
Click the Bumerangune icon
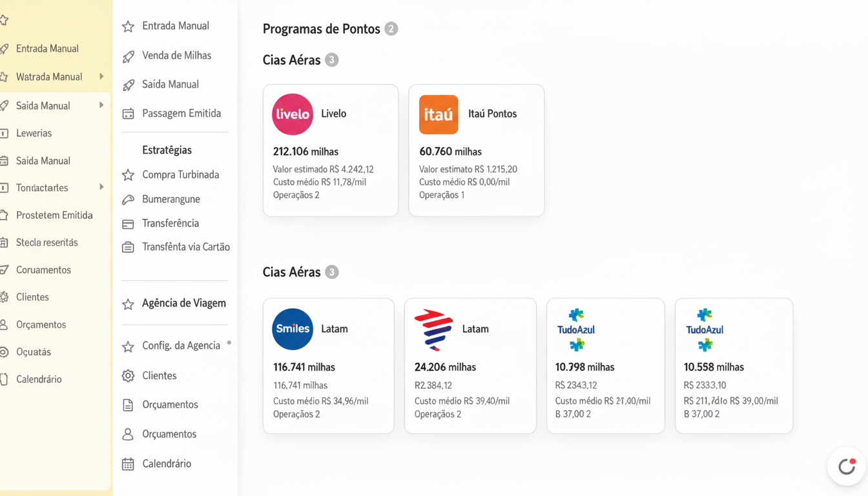click(129, 200)
